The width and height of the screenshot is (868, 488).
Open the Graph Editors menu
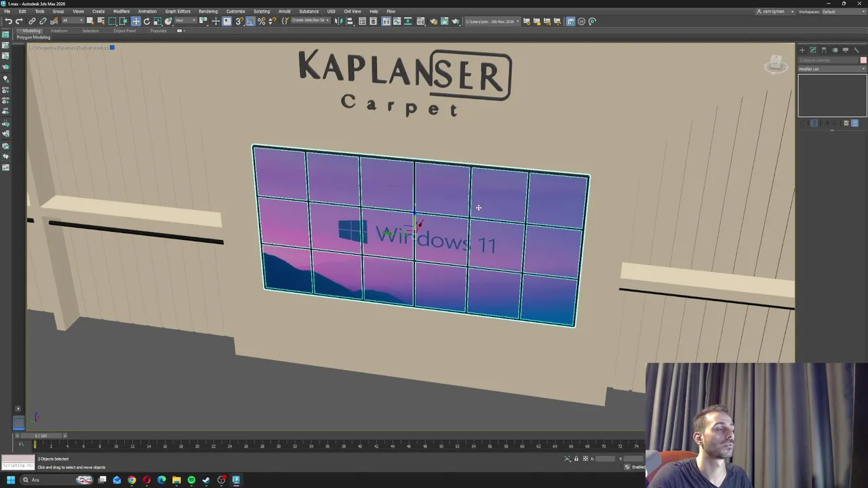(x=178, y=12)
